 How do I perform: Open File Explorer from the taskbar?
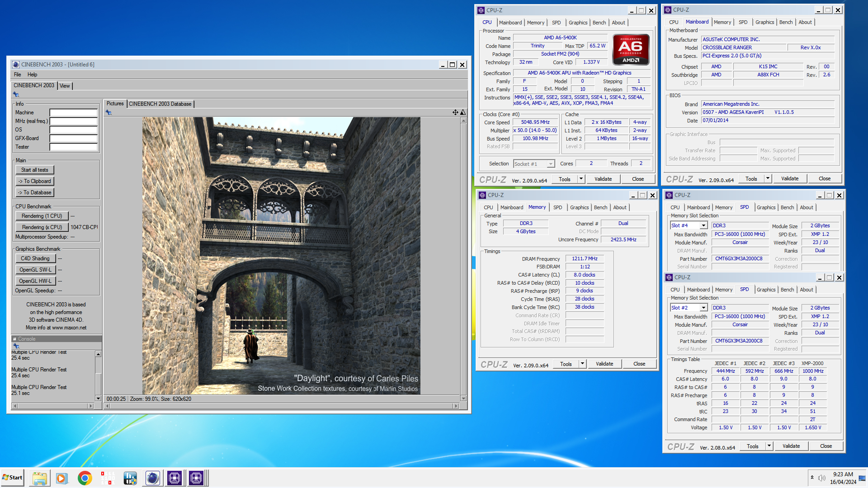40,478
